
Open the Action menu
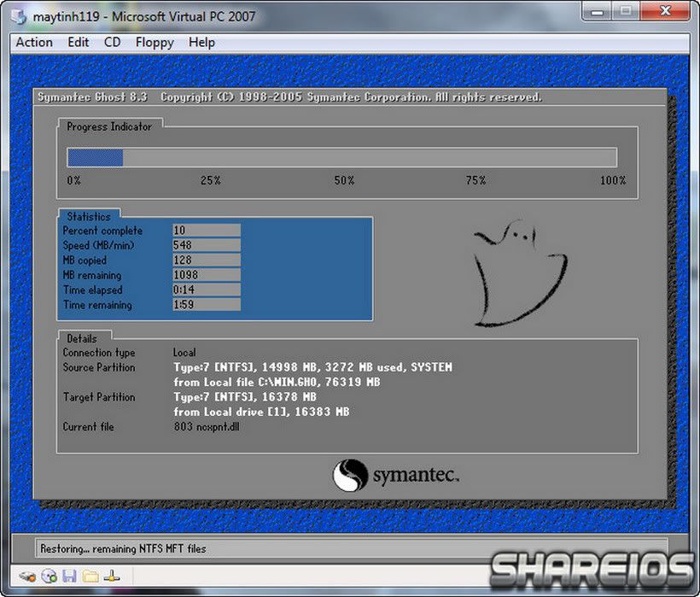coord(34,43)
